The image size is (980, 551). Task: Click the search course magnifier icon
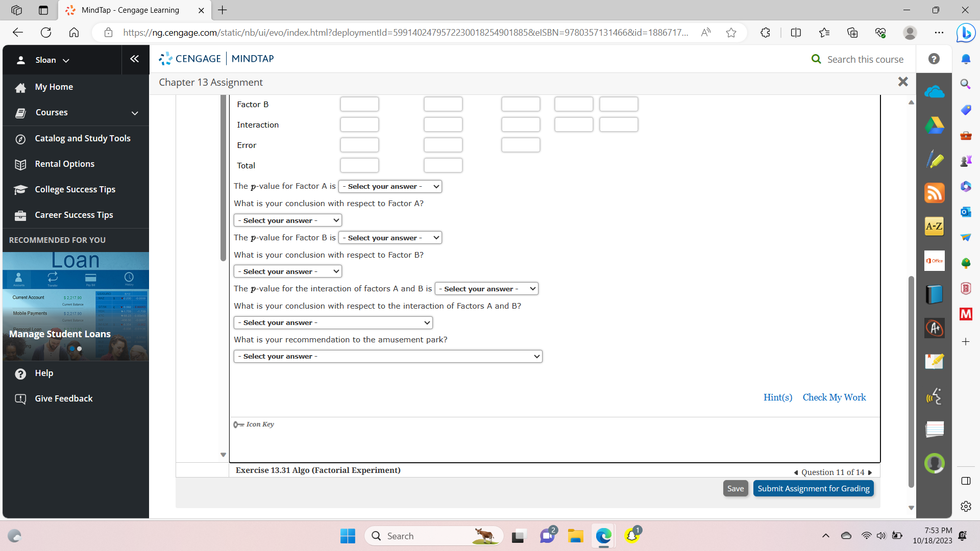point(816,59)
